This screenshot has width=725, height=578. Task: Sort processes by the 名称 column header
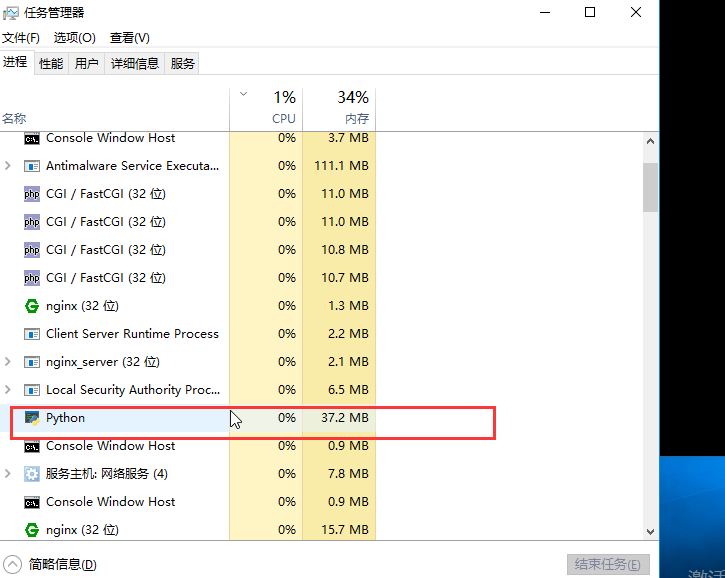(114, 109)
